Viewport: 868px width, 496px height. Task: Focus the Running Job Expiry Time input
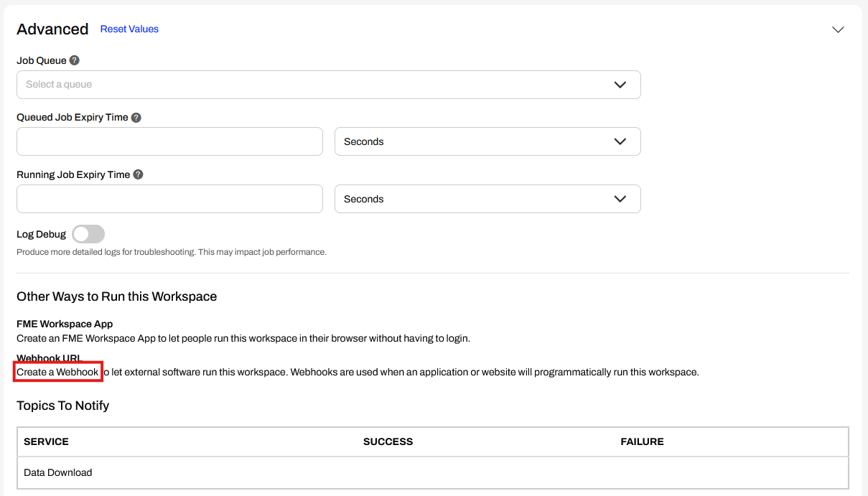[x=169, y=199]
